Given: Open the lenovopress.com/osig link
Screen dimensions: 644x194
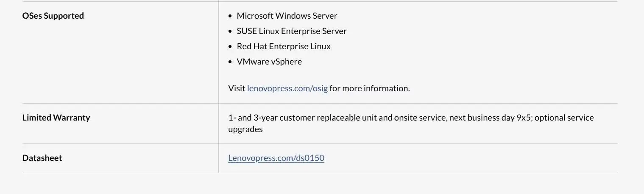Looking at the screenshot, I should (287, 88).
